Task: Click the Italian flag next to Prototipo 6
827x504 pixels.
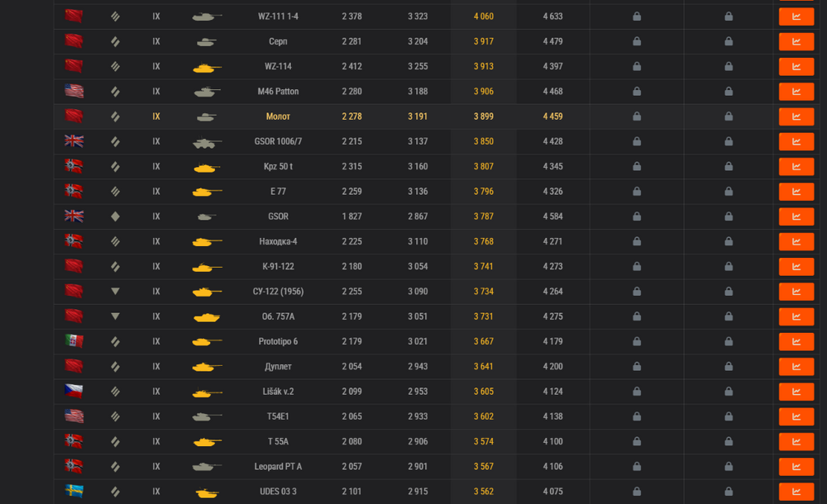Action: 74,341
